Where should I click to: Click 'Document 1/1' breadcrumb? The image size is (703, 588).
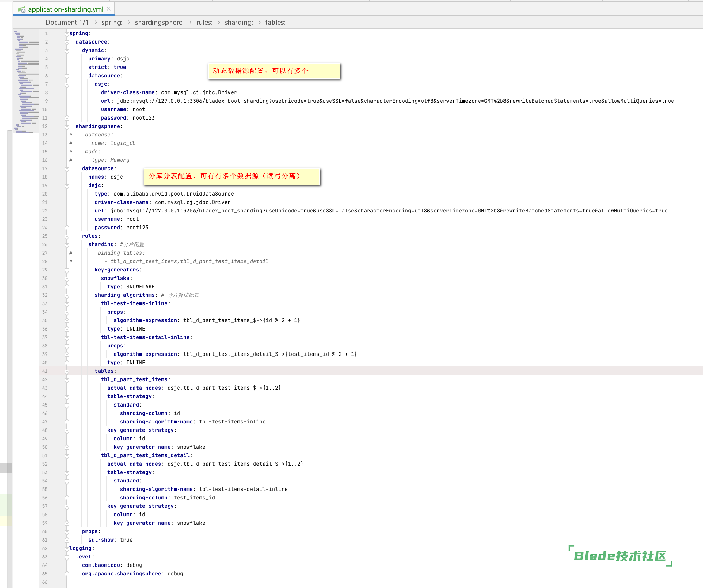click(x=67, y=23)
